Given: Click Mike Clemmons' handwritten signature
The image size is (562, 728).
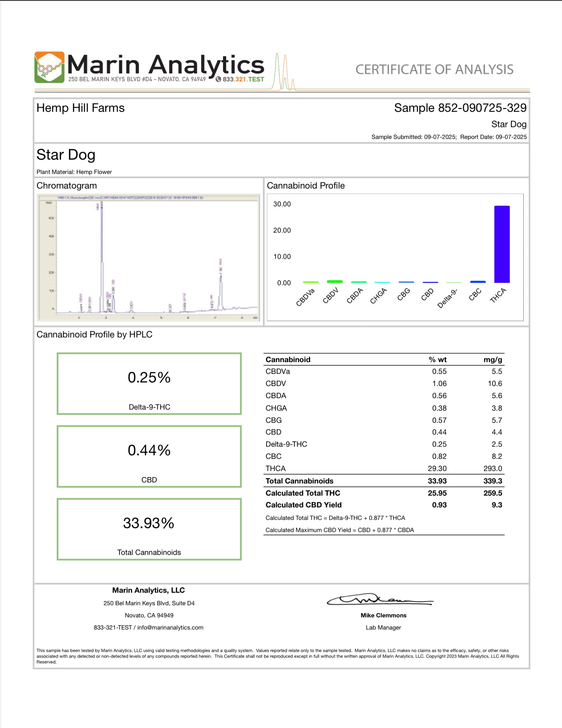Looking at the screenshot, I should 380,600.
